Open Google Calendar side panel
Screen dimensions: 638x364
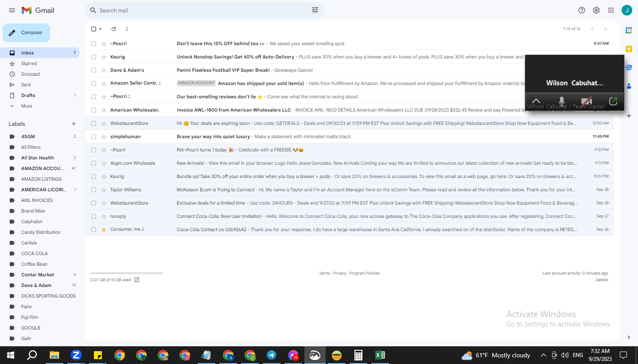[629, 30]
